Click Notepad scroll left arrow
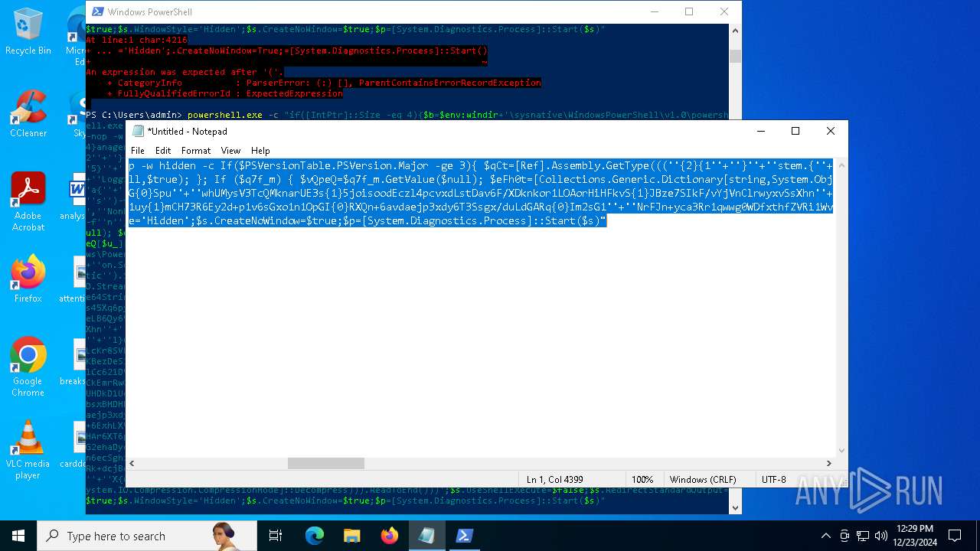Viewport: 980px width, 551px height. (x=133, y=464)
